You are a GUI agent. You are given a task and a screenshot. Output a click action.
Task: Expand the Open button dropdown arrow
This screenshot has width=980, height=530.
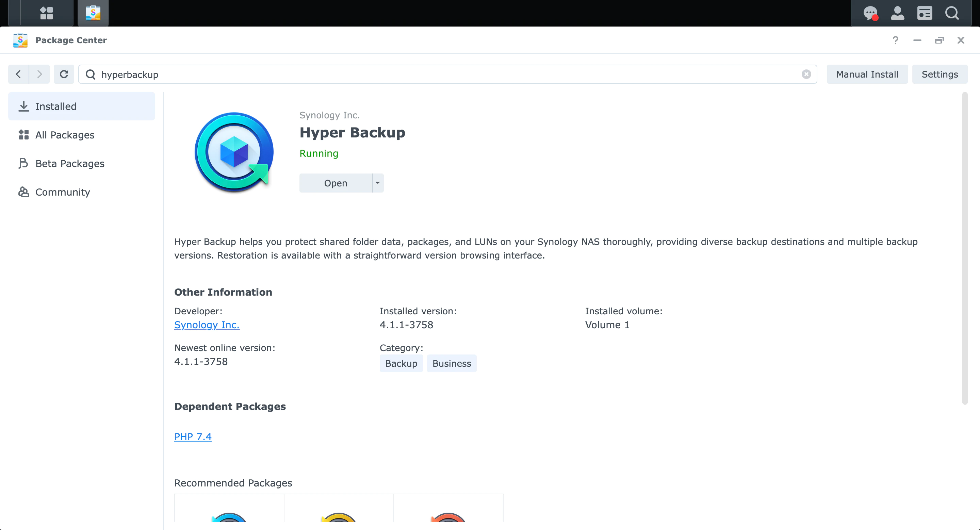(x=378, y=183)
